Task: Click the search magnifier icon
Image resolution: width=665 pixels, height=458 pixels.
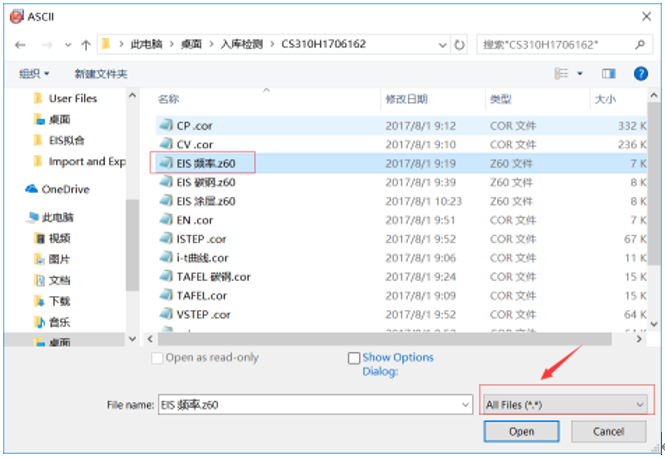Action: pyautogui.click(x=640, y=44)
